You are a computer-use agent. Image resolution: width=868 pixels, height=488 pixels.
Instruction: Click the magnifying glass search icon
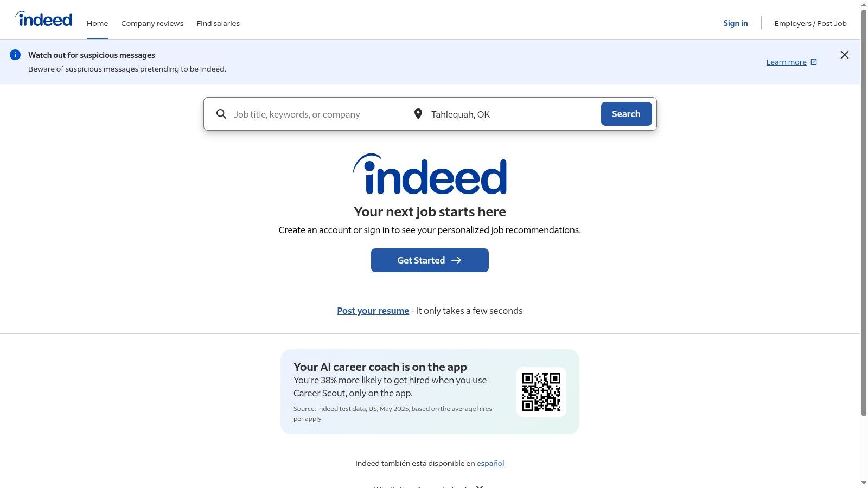(221, 114)
